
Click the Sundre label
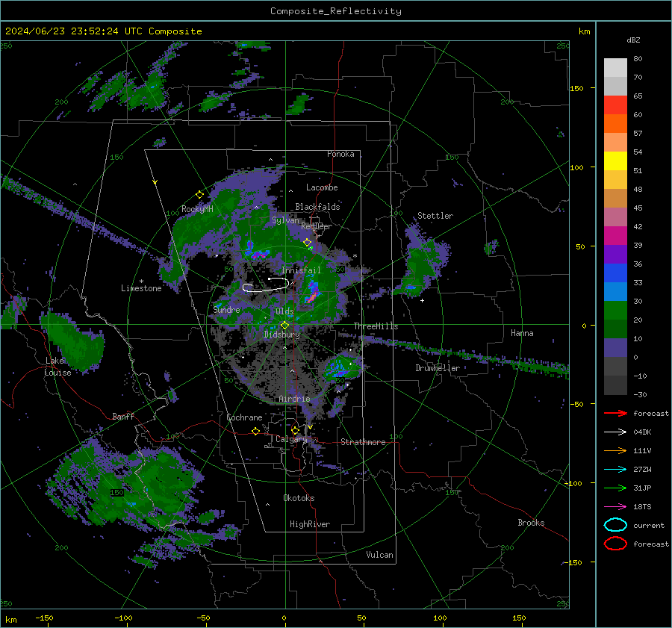[226, 309]
